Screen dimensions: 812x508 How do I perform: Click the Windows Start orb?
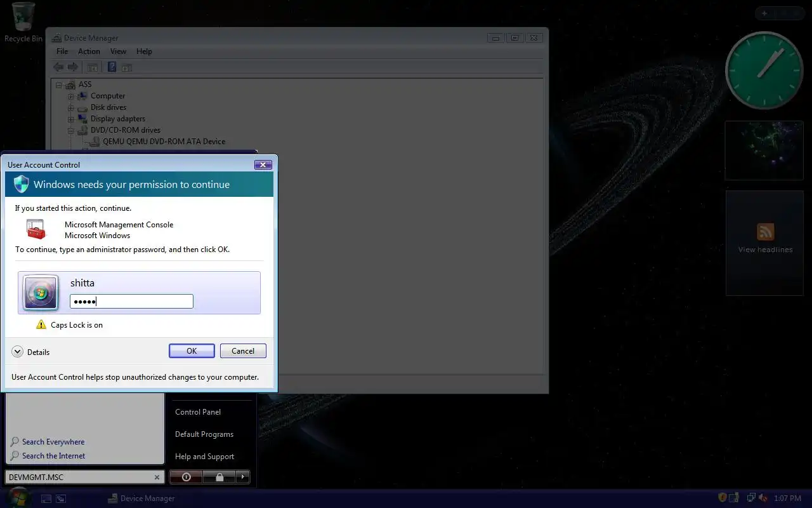(x=19, y=498)
